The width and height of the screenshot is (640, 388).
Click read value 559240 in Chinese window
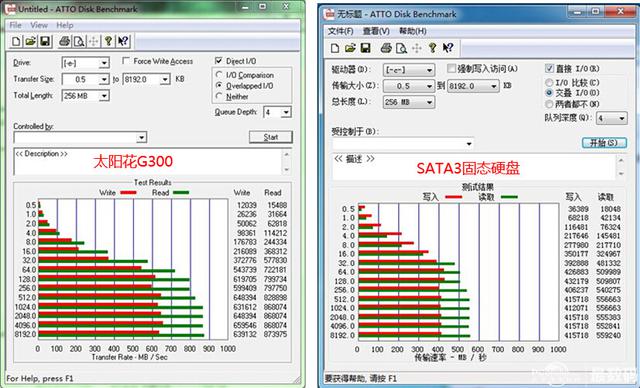pos(608,335)
